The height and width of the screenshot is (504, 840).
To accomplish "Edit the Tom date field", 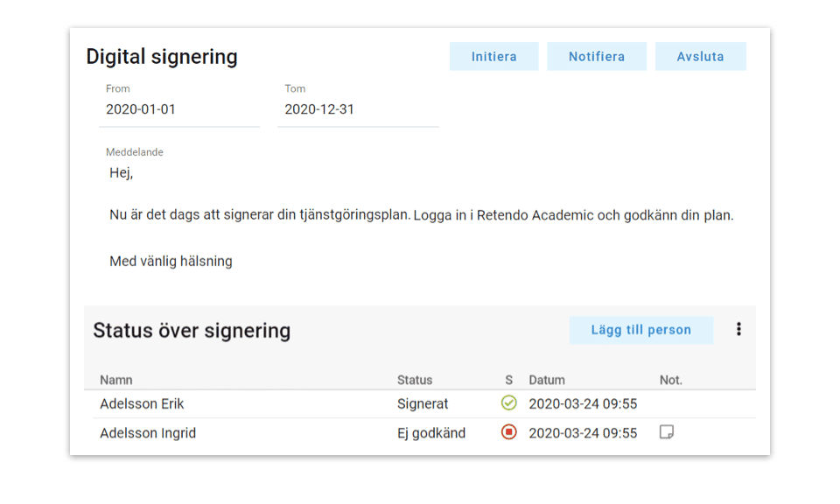I will (358, 110).
